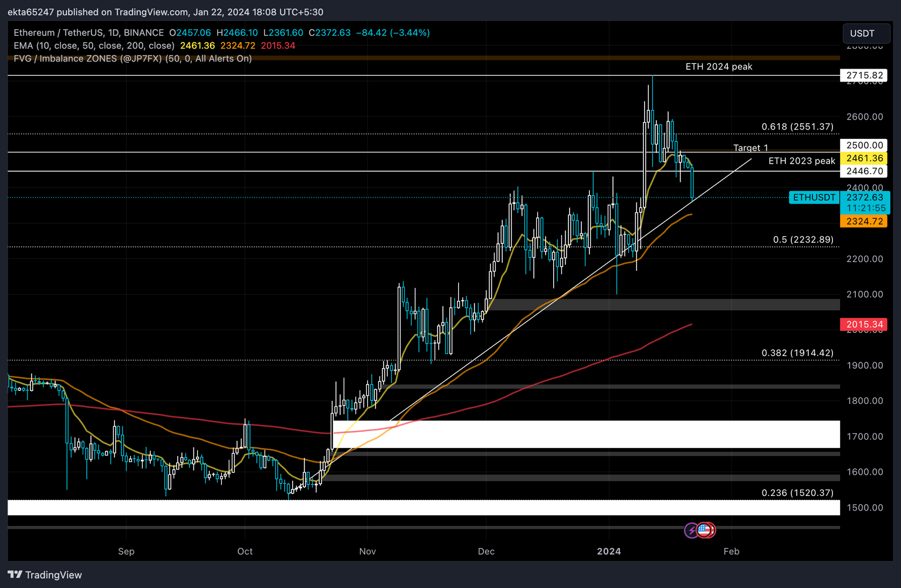The width and height of the screenshot is (901, 588).
Task: Click the US flag economic event icon
Action: [703, 530]
